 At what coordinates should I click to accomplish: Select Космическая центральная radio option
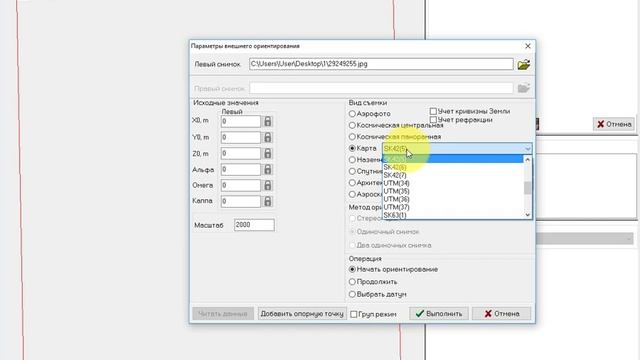pos(352,125)
